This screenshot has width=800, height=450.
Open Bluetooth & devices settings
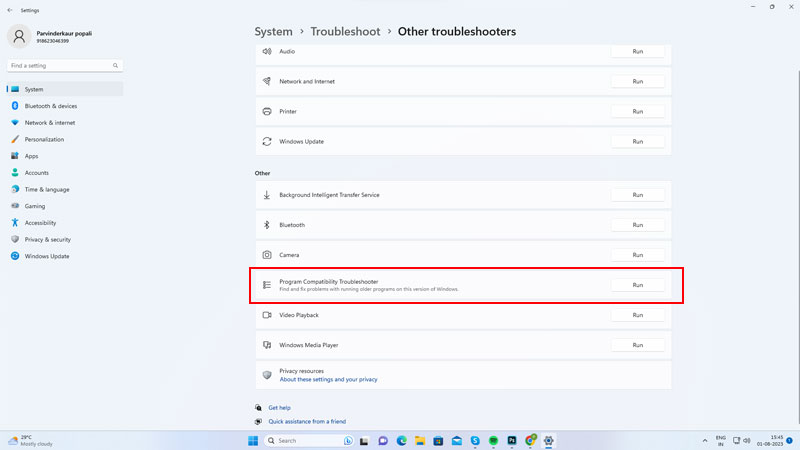(x=65, y=106)
